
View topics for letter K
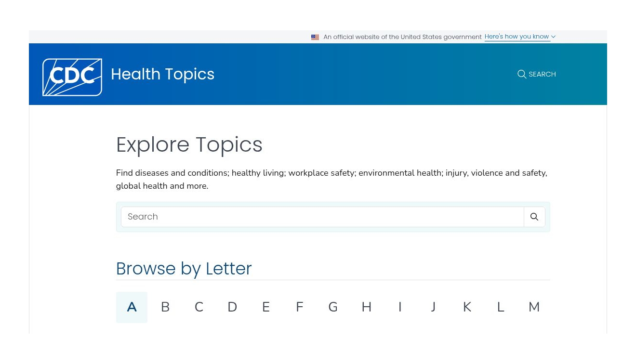(467, 307)
